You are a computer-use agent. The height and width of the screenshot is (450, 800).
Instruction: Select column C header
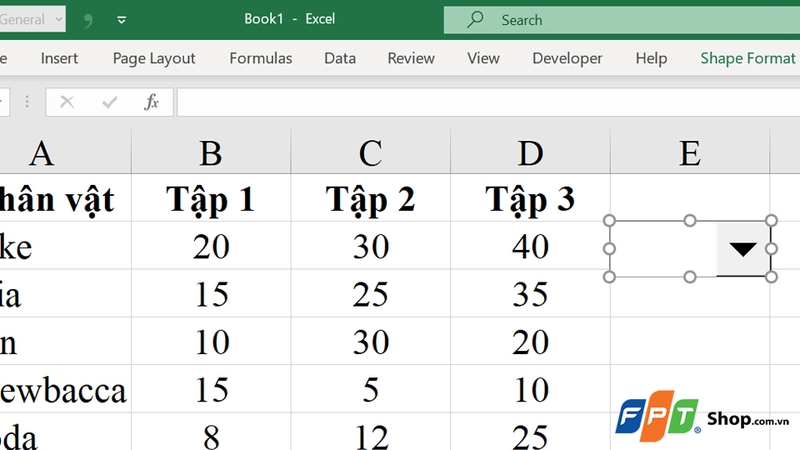click(x=370, y=152)
